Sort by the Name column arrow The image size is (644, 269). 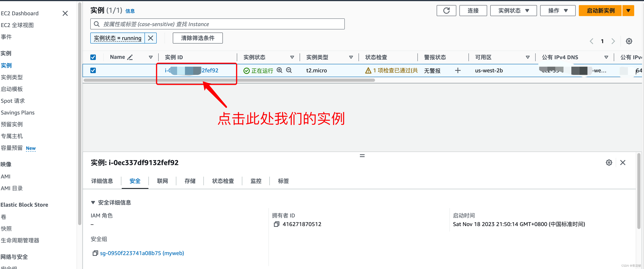(151, 57)
